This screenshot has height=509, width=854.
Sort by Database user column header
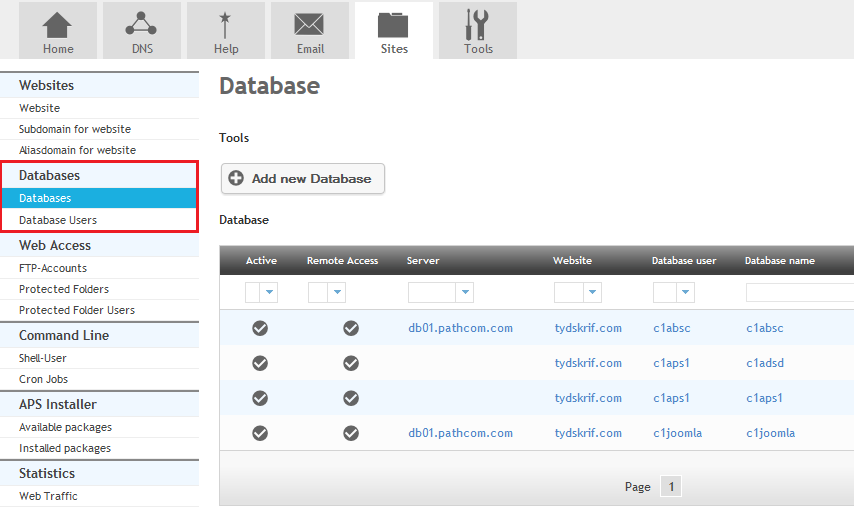(x=684, y=261)
